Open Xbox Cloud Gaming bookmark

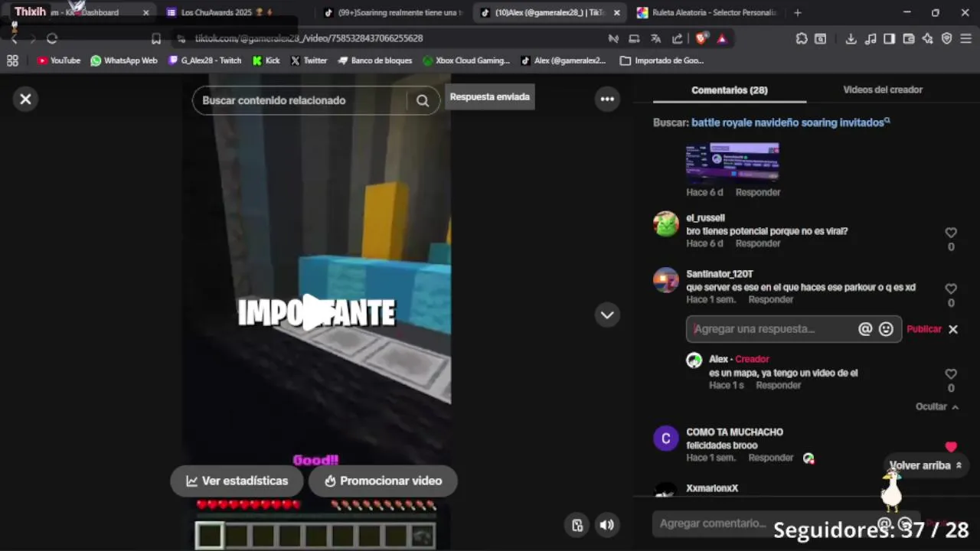[466, 60]
